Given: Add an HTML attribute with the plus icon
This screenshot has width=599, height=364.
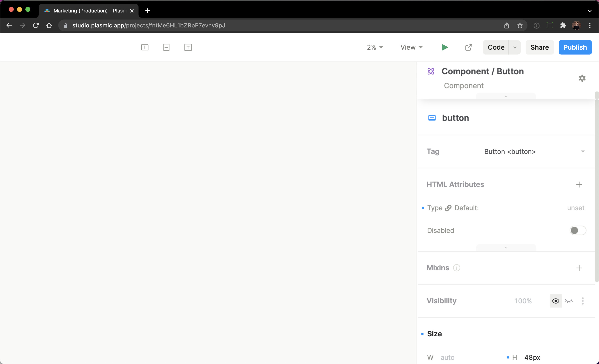Looking at the screenshot, I should click(579, 184).
